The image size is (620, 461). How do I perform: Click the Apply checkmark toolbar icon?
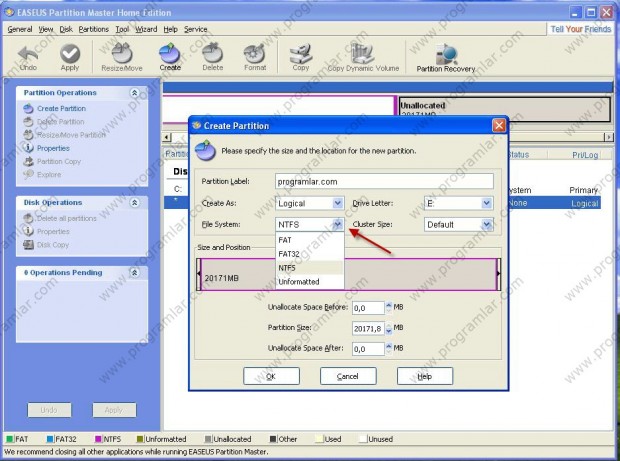point(70,54)
